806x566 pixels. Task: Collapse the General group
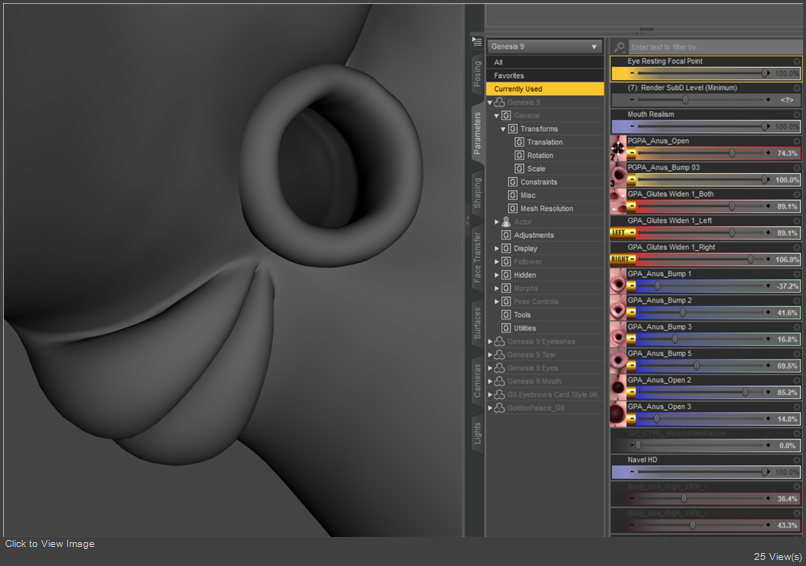point(497,116)
